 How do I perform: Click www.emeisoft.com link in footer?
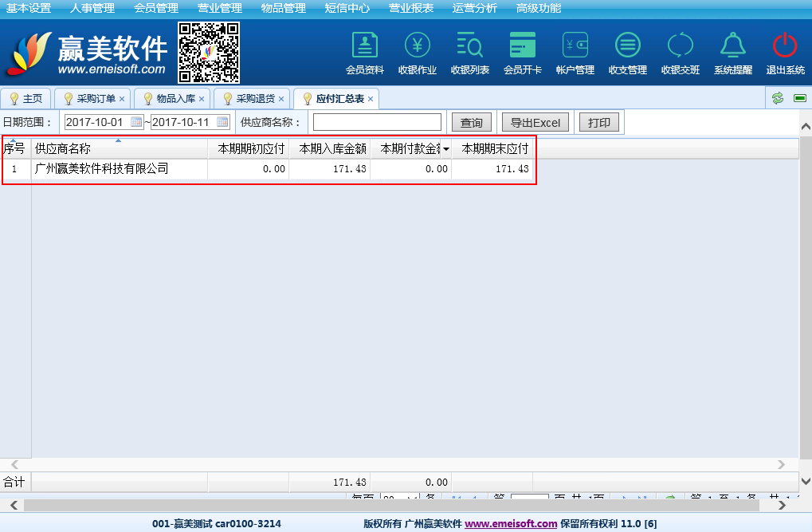pyautogui.click(x=511, y=524)
